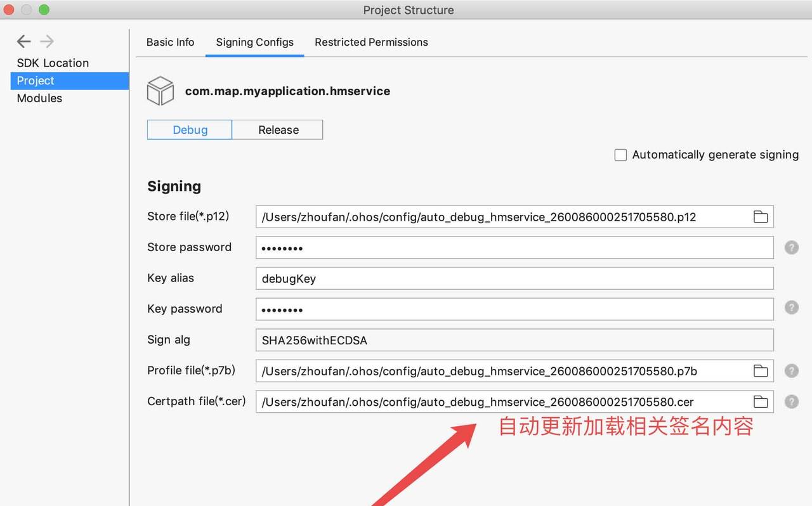
Task: Click the Key alias field containing debugKey
Action: click(x=514, y=278)
